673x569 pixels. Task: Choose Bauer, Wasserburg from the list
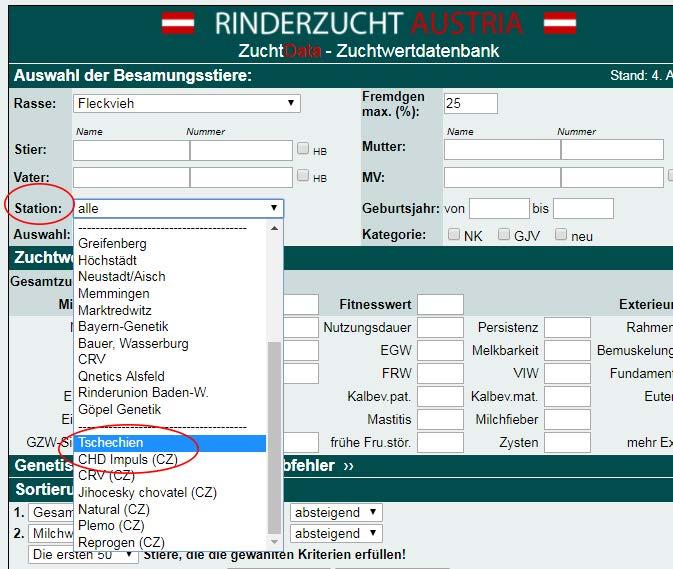click(x=170, y=343)
